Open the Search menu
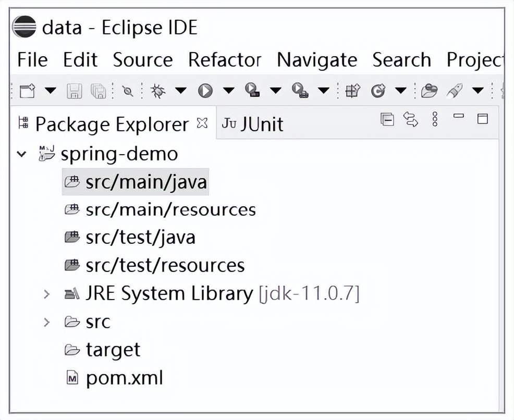This screenshot has height=420, width=514. [401, 59]
